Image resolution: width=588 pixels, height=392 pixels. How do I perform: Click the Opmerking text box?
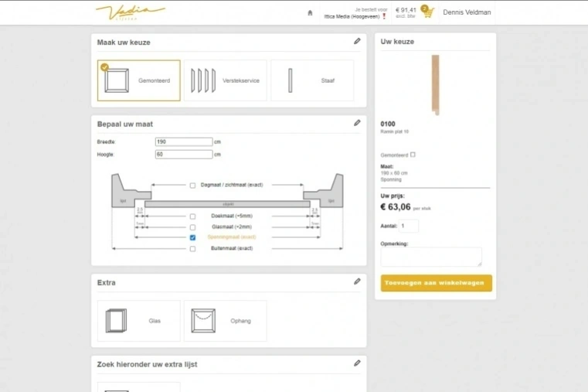pos(430,257)
